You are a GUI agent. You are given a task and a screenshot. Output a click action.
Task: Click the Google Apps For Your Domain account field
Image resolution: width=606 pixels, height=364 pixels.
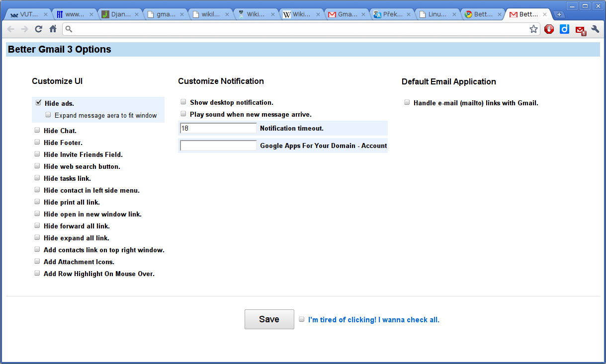coord(218,146)
